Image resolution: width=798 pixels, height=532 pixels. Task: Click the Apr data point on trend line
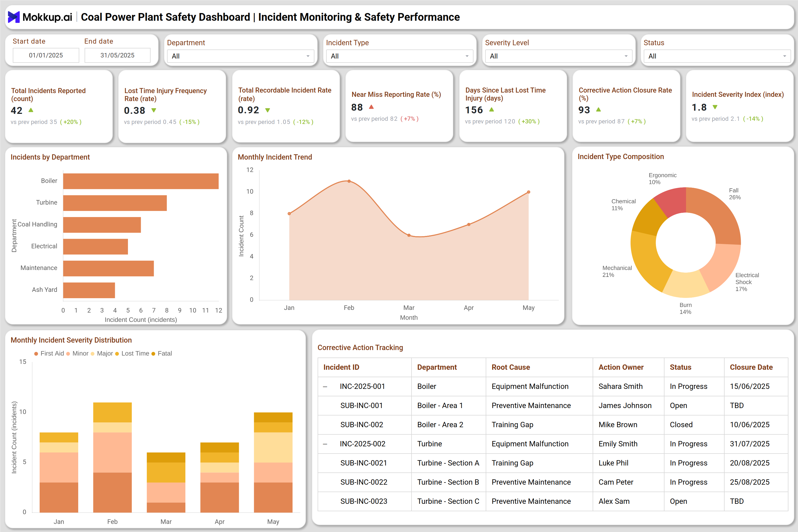(468, 224)
